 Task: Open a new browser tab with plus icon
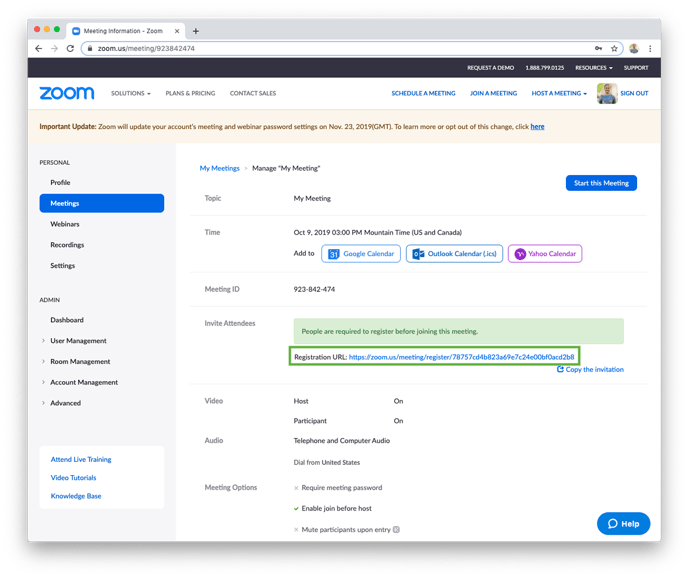click(x=196, y=31)
